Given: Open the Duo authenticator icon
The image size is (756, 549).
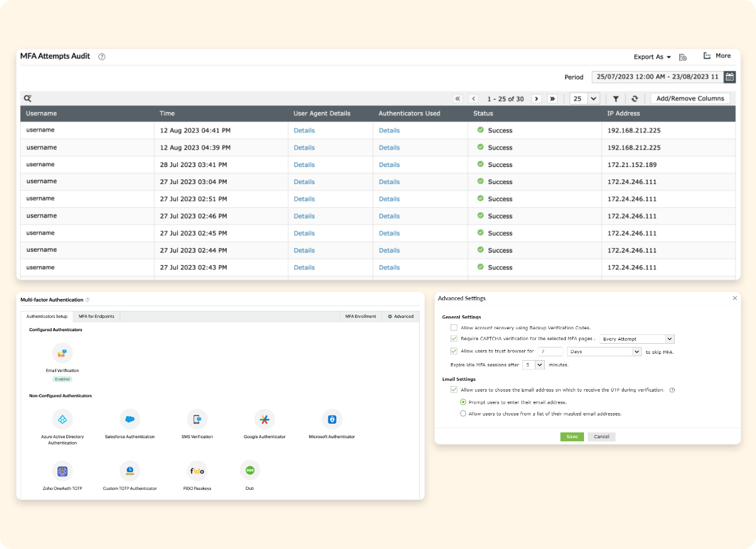Looking at the screenshot, I should (250, 470).
